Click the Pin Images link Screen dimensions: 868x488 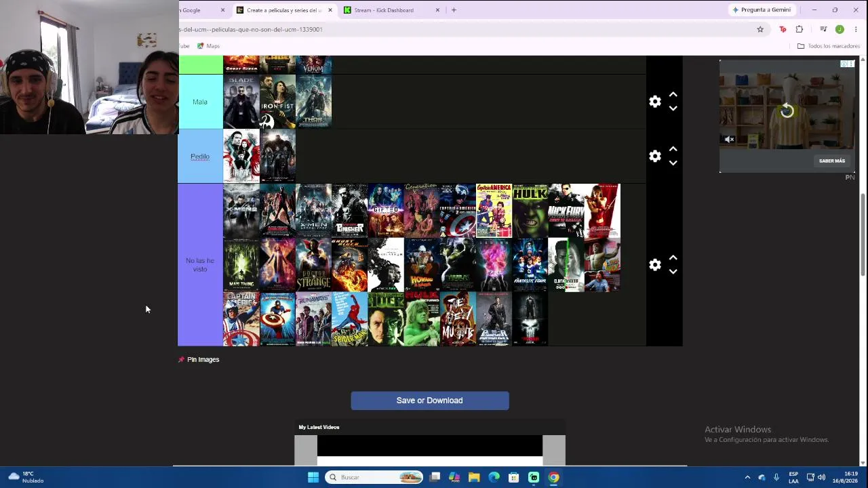click(199, 359)
